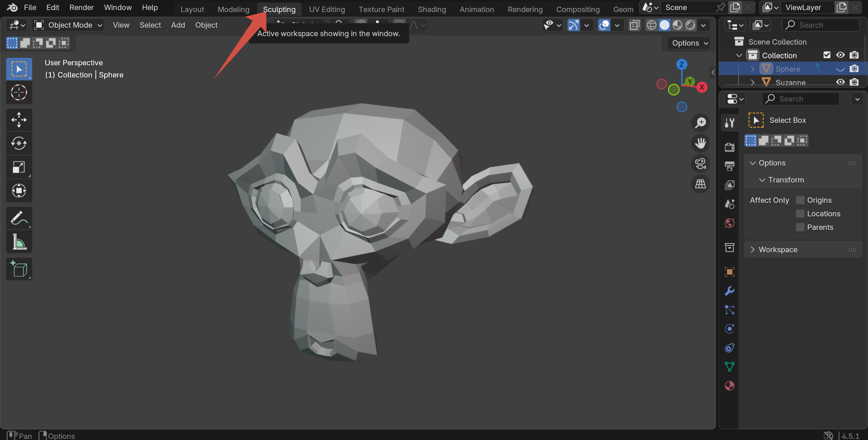The width and height of the screenshot is (868, 440).
Task: Open the File menu
Action: [x=30, y=7]
